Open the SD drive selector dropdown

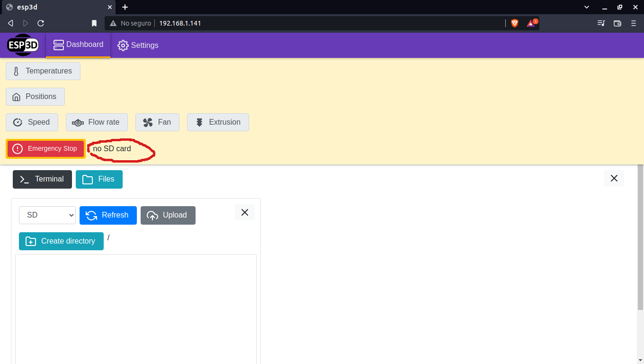tap(47, 215)
